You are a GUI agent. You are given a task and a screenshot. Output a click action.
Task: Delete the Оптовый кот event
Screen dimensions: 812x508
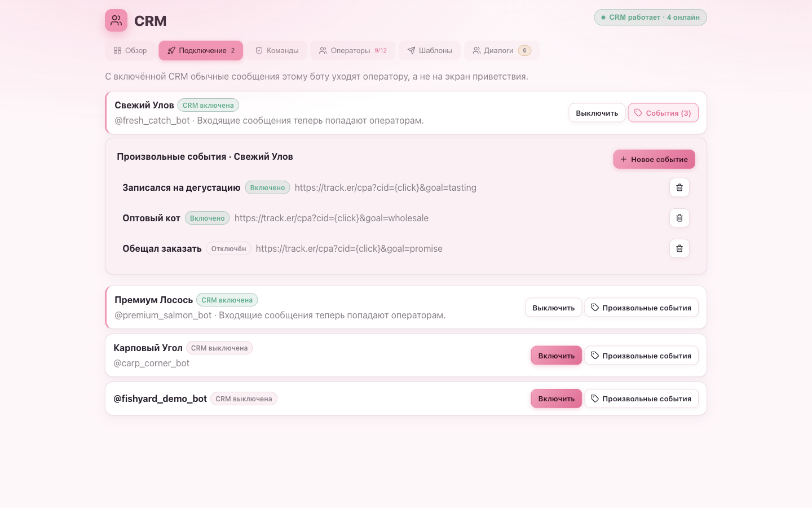(x=679, y=218)
